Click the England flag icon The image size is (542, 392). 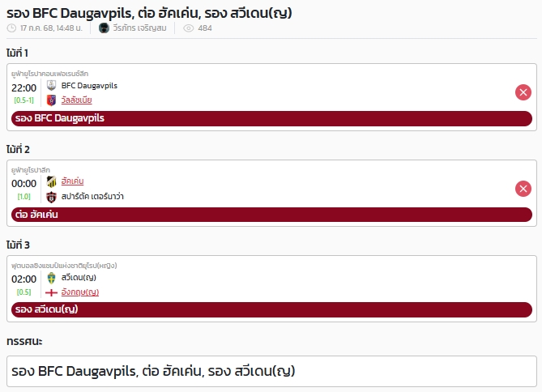point(51,293)
